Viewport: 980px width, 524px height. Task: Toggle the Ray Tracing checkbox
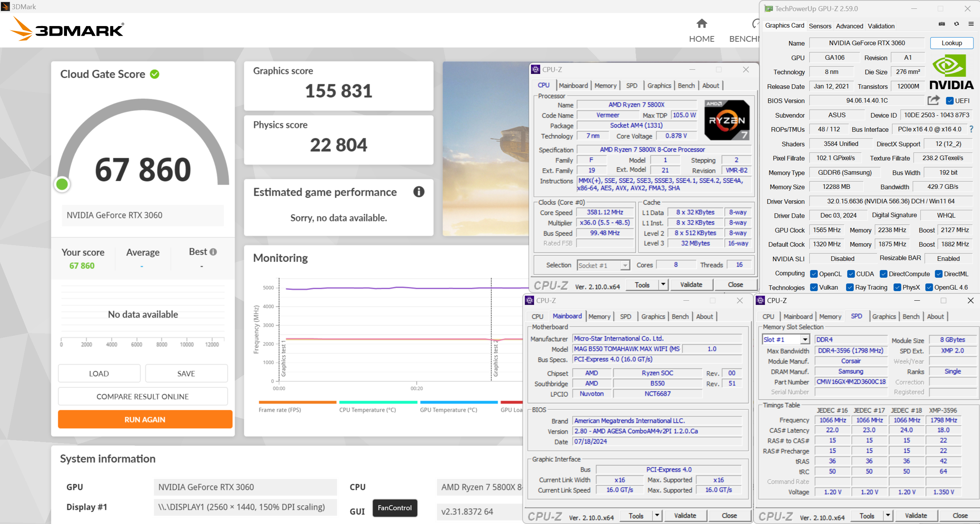(850, 287)
